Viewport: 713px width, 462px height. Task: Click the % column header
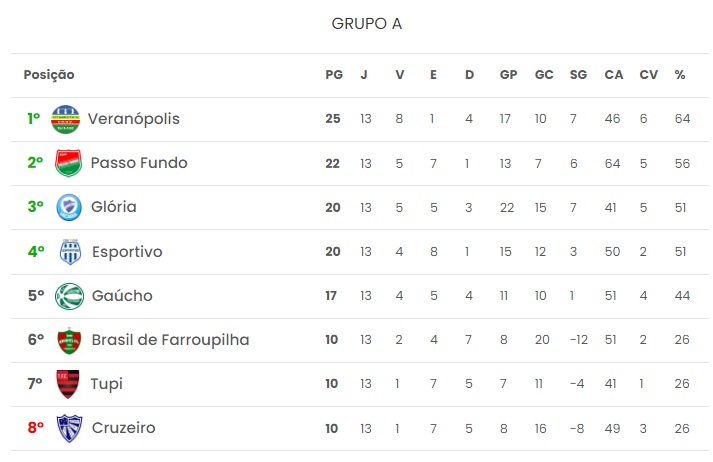pyautogui.click(x=680, y=75)
